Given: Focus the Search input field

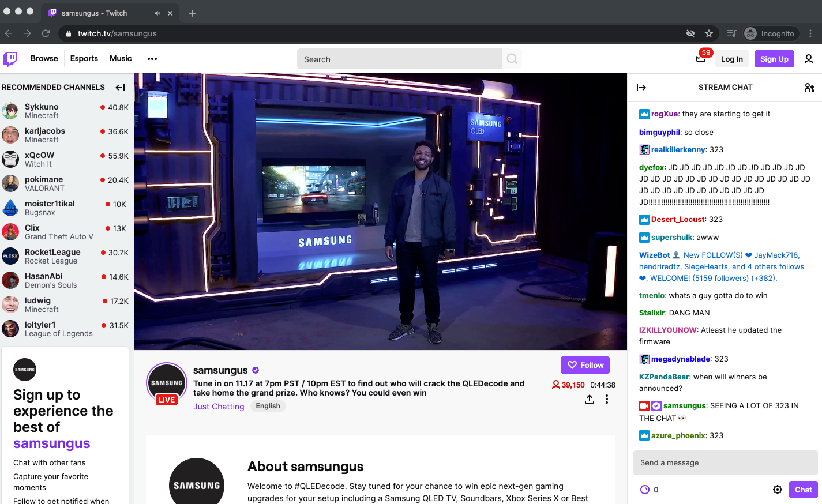Looking at the screenshot, I should point(399,59).
